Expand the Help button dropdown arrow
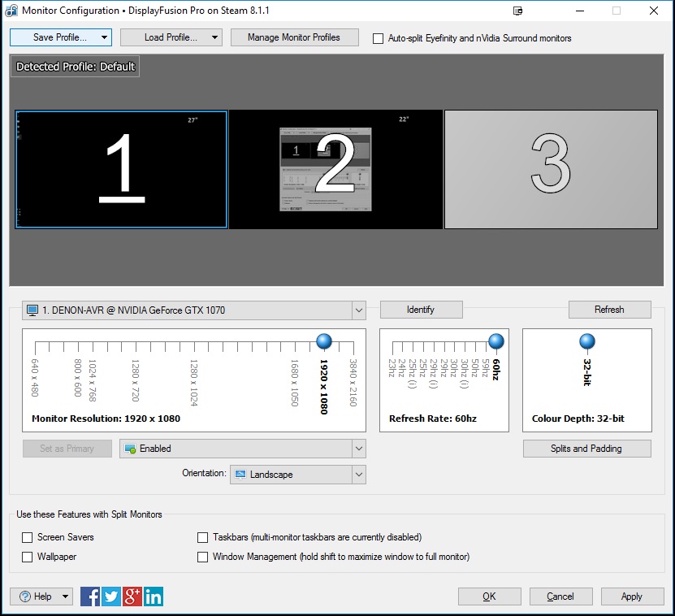Viewport: 675px width, 616px height. [65, 596]
